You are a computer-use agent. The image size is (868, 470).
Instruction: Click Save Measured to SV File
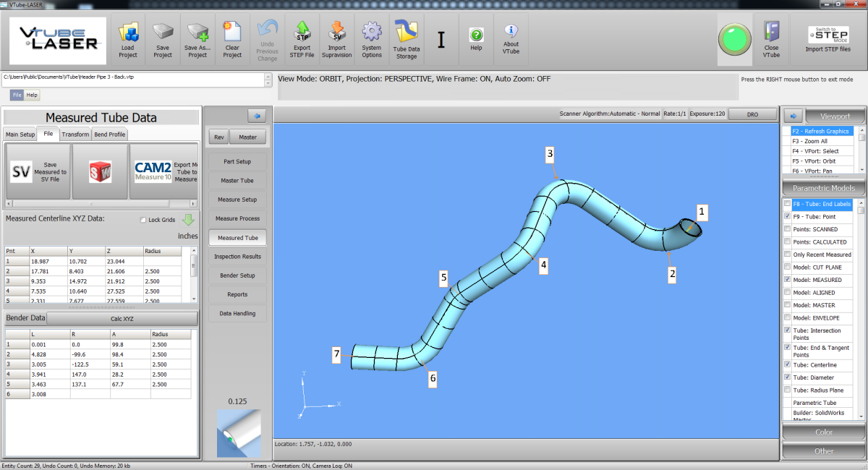[x=38, y=171]
